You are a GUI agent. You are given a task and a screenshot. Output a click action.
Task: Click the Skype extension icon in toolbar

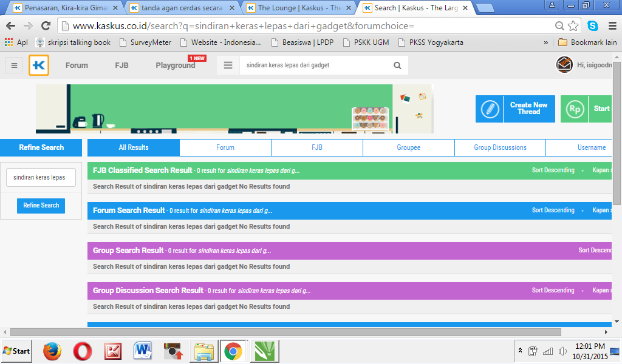click(x=592, y=26)
